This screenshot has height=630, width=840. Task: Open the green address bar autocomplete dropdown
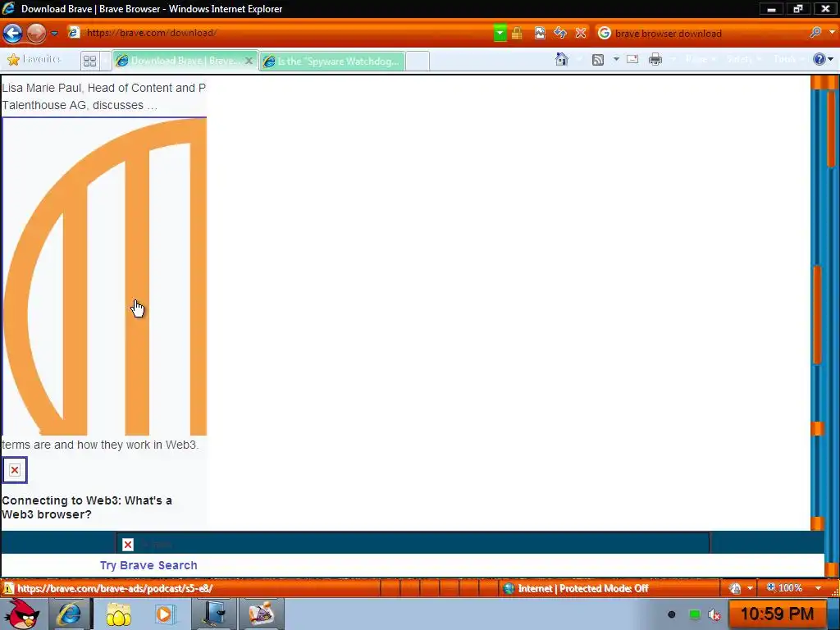point(500,33)
